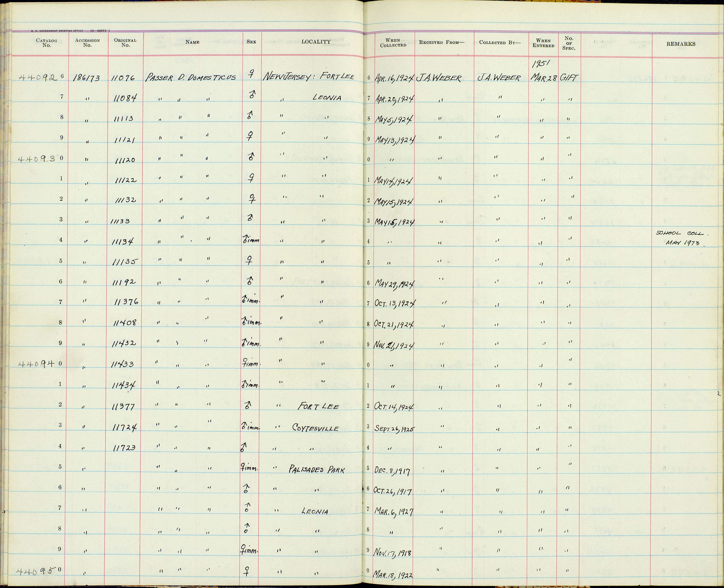This screenshot has width=724, height=588.
Task: Click the 'When Entered' column header
Action: pyautogui.click(x=543, y=43)
